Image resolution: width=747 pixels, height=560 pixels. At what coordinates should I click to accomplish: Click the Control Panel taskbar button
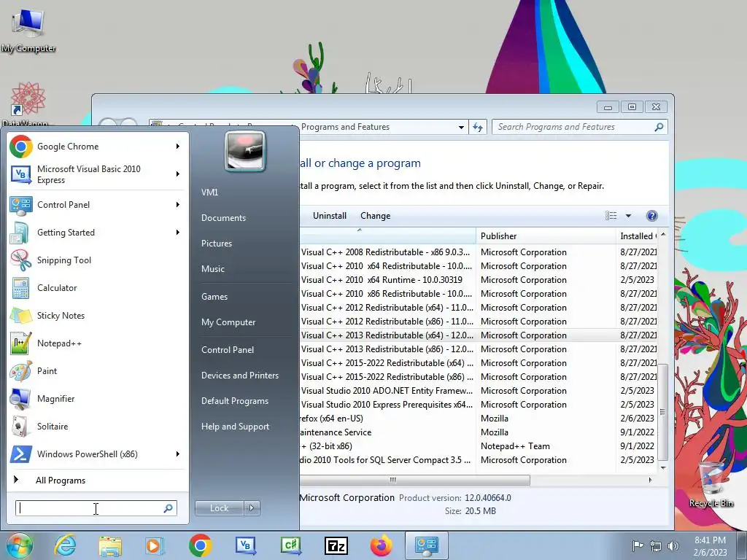click(x=426, y=545)
